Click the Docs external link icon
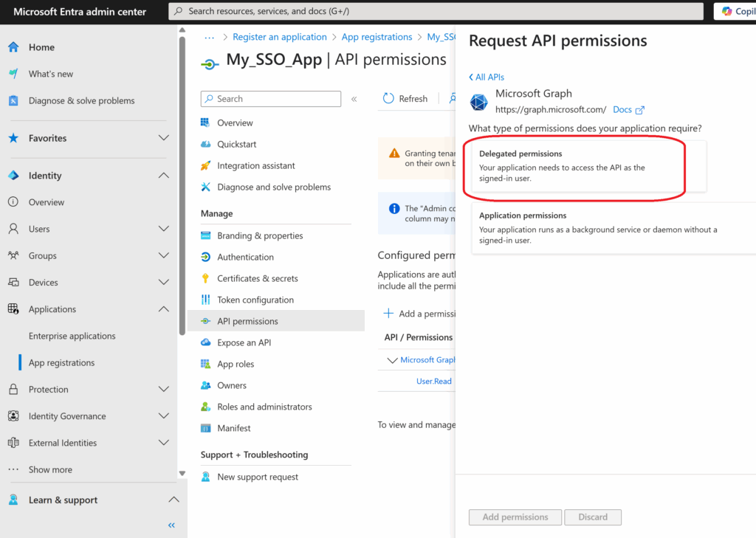Screen dimensions: 756x538 tap(640, 110)
